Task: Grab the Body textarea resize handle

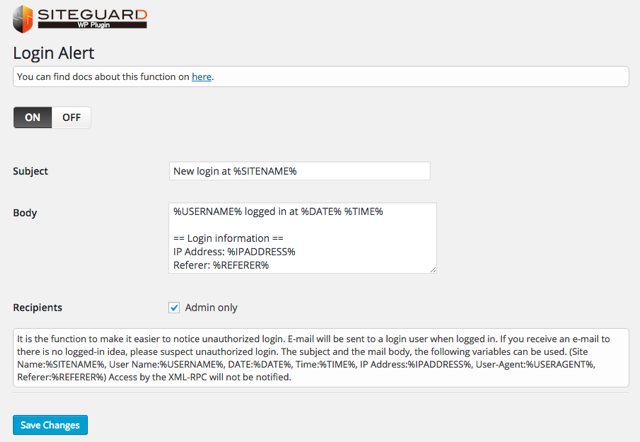Action: coord(433,269)
